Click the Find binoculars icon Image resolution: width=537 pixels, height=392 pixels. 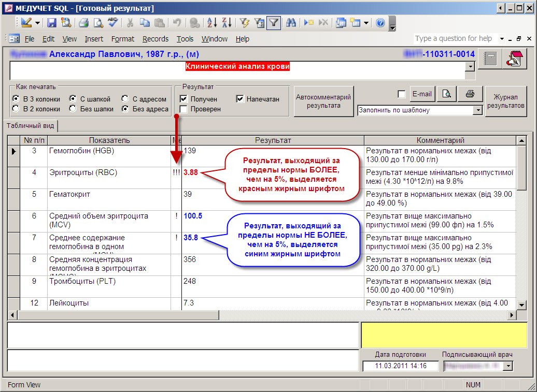point(291,23)
